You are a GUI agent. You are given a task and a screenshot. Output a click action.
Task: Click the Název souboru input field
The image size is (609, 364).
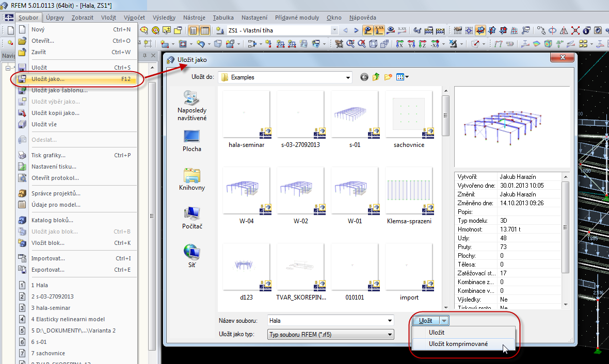[327, 321]
